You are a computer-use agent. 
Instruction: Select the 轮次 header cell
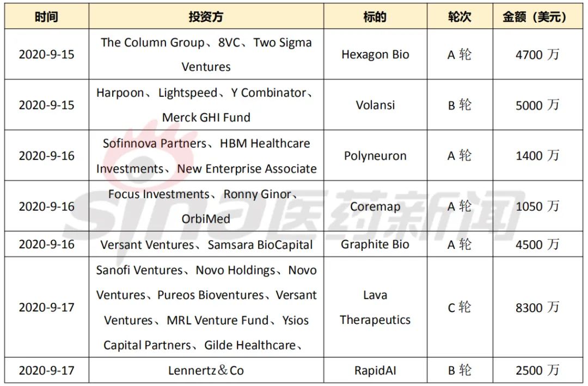point(460,16)
